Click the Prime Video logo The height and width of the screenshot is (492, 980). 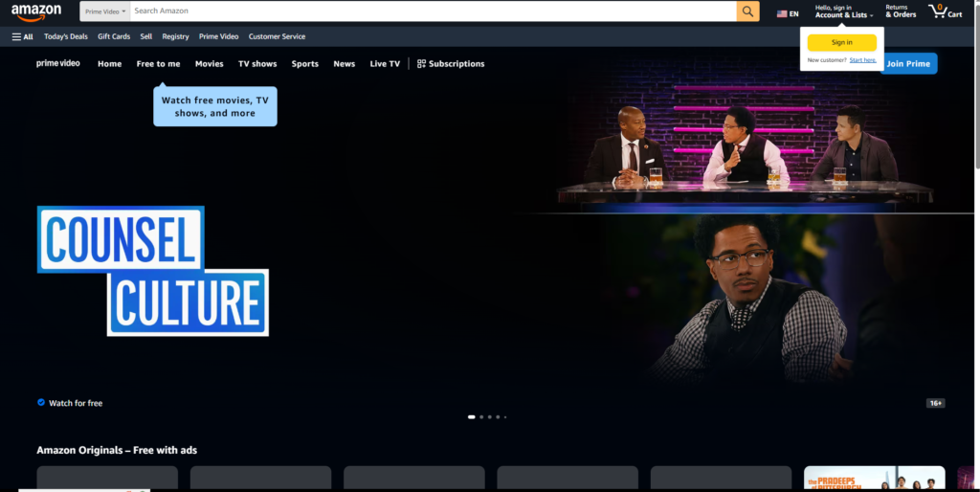(x=58, y=63)
